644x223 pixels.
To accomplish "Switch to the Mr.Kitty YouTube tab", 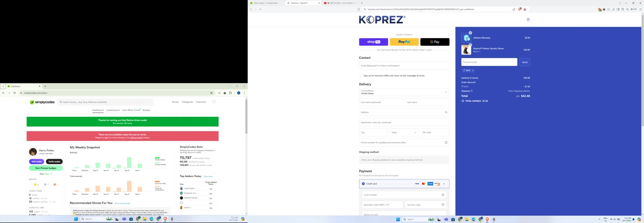I will click(x=340, y=3).
